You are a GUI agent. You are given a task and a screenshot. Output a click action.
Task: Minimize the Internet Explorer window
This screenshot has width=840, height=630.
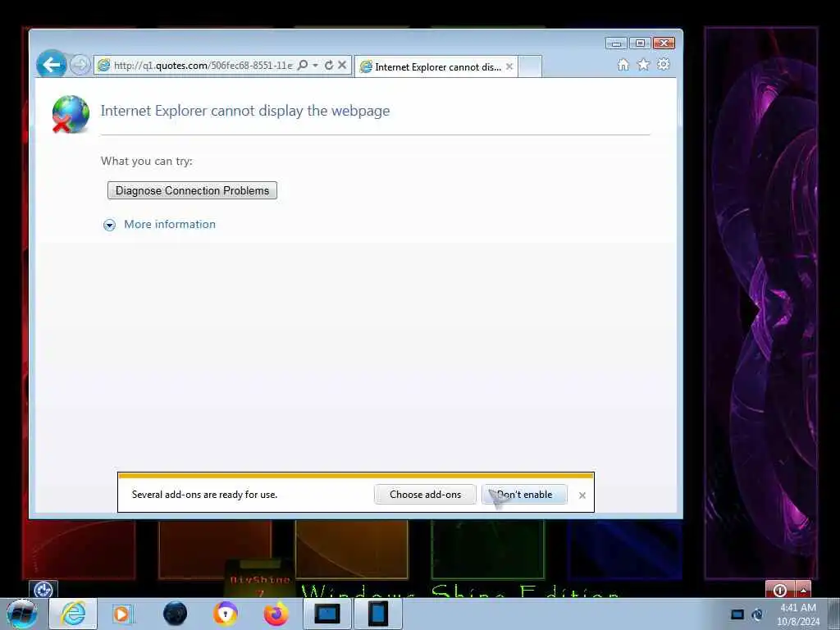616,43
